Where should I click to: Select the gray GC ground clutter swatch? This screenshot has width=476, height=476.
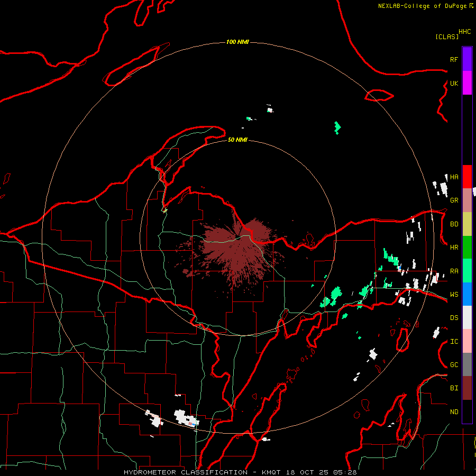pyautogui.click(x=467, y=364)
